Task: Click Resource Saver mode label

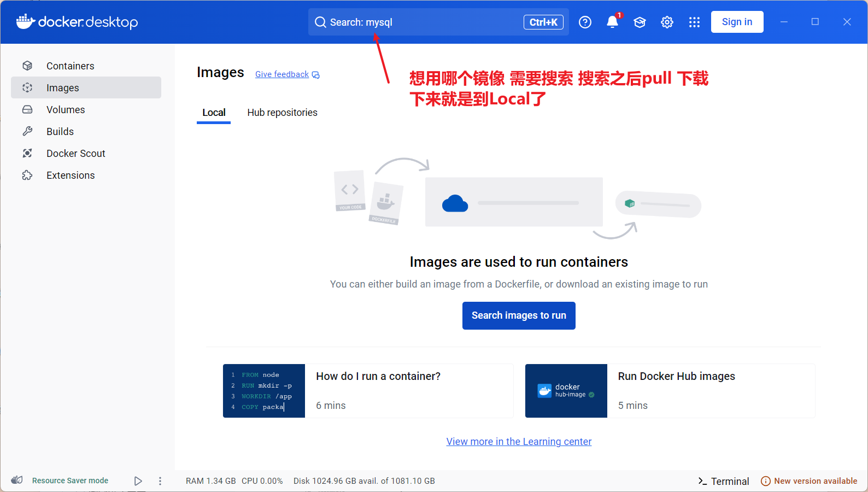Action: [x=70, y=481]
